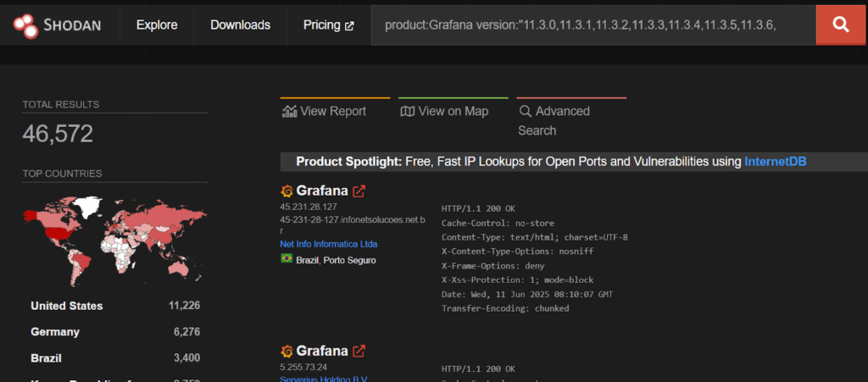Screen dimensions: 868x382
Task: Open Serverius Holding B.V. link
Action: click(x=323, y=379)
